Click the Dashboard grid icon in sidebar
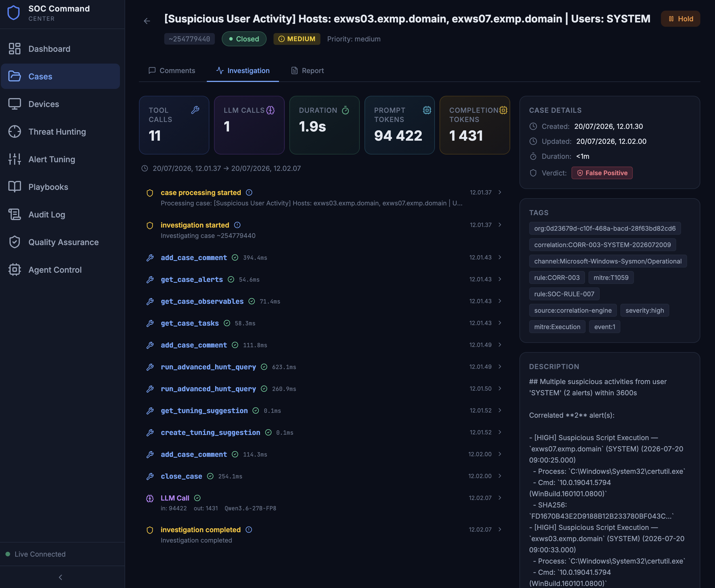The image size is (715, 588). (x=15, y=49)
